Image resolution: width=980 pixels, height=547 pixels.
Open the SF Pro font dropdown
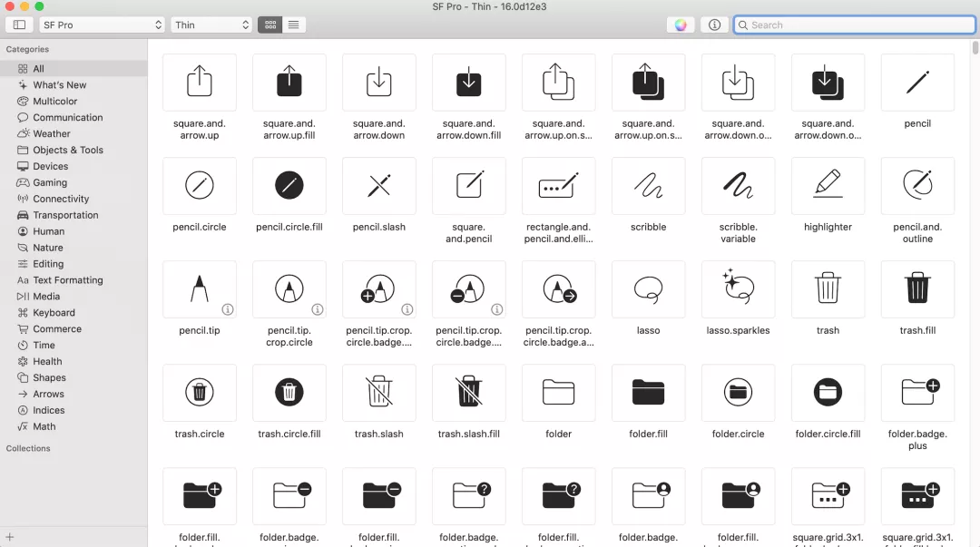pos(102,25)
